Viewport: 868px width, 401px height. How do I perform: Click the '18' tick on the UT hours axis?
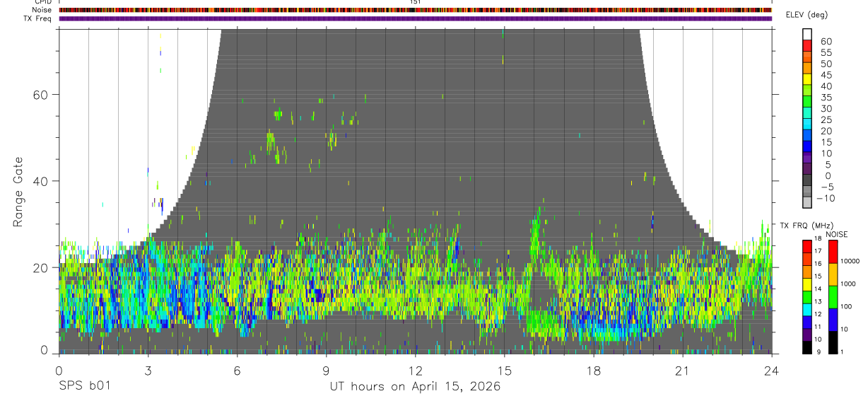[594, 369]
